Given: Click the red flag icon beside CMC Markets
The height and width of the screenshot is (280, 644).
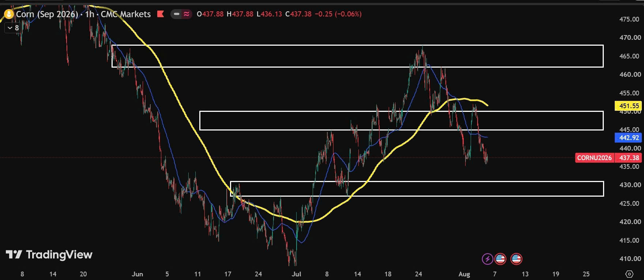Looking at the screenshot, I should [x=160, y=14].
